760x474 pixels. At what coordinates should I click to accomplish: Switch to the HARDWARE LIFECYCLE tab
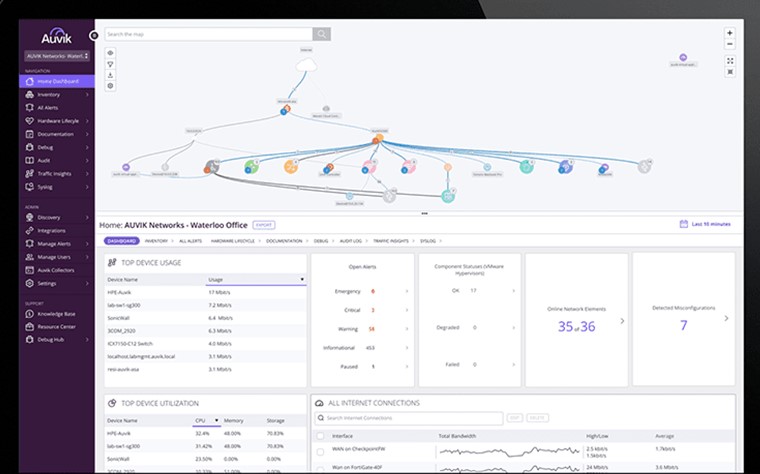(233, 241)
